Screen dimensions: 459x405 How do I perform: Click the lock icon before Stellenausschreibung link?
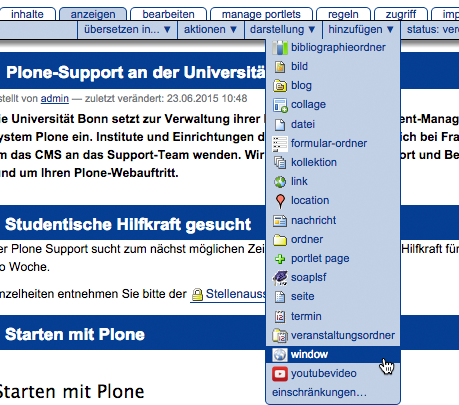tap(197, 294)
